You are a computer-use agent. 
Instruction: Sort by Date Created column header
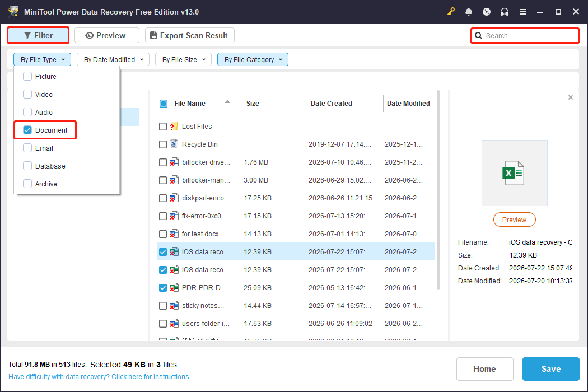point(332,104)
